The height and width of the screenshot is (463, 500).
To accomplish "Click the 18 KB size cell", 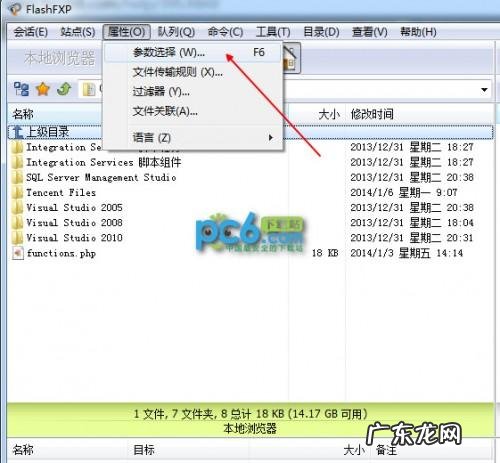I will pyautogui.click(x=325, y=253).
